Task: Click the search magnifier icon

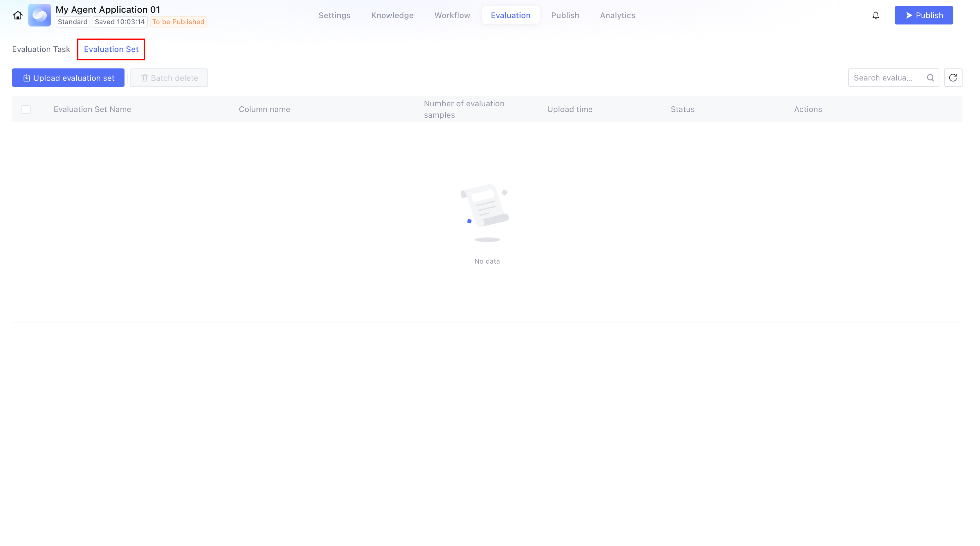Action: [x=930, y=77]
